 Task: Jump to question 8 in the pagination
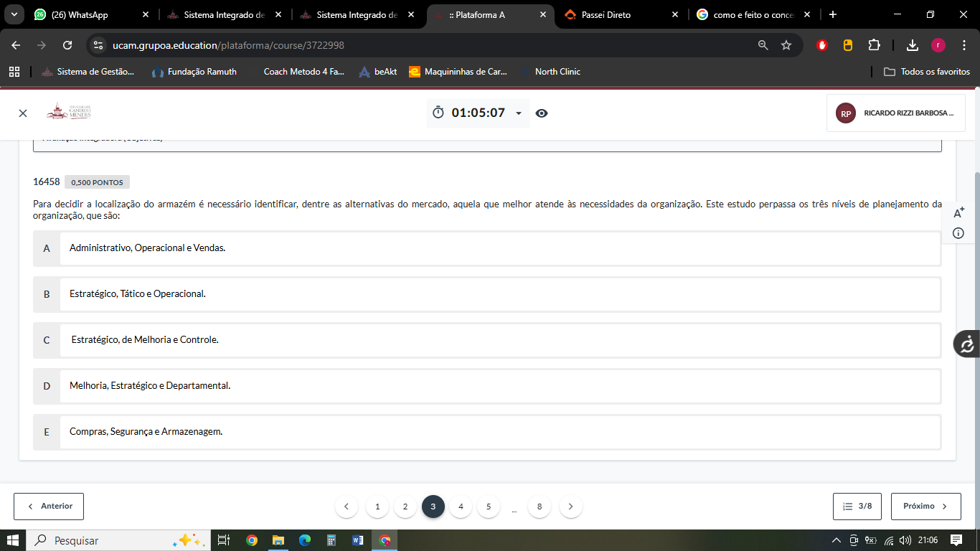coord(540,507)
